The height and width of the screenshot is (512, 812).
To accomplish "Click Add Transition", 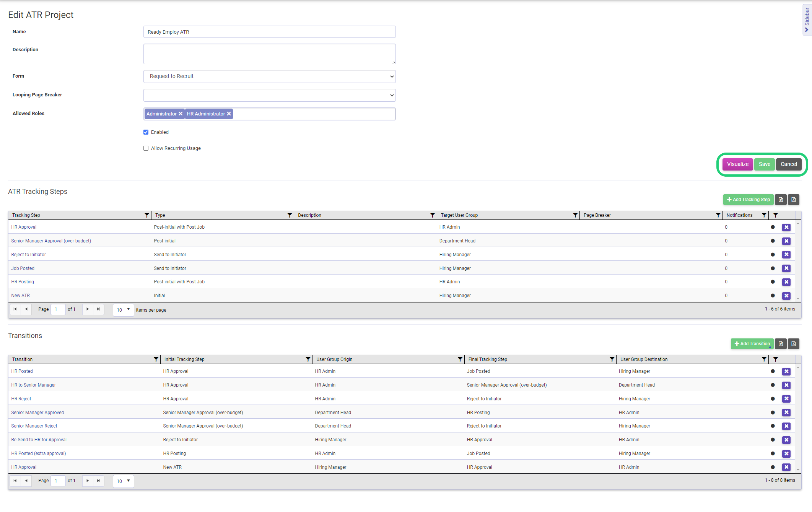I will [x=752, y=344].
